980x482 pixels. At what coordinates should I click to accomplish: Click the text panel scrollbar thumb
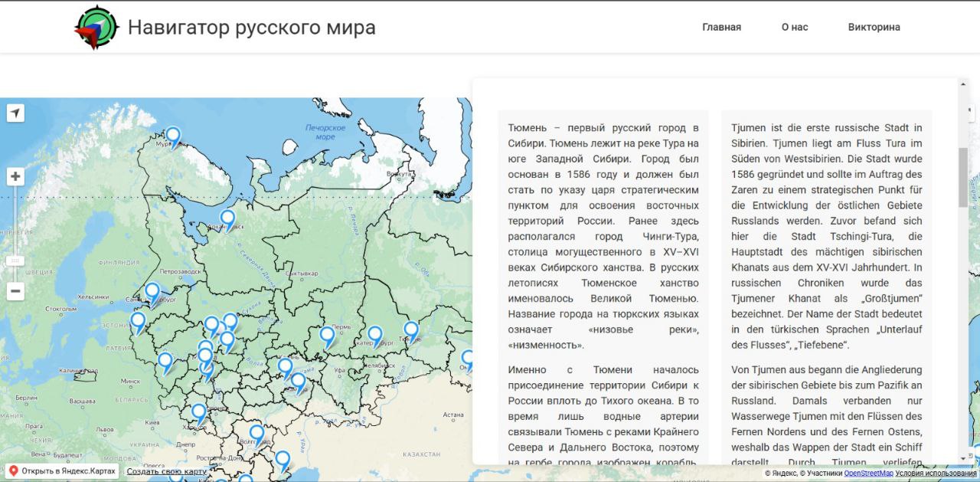(962, 177)
